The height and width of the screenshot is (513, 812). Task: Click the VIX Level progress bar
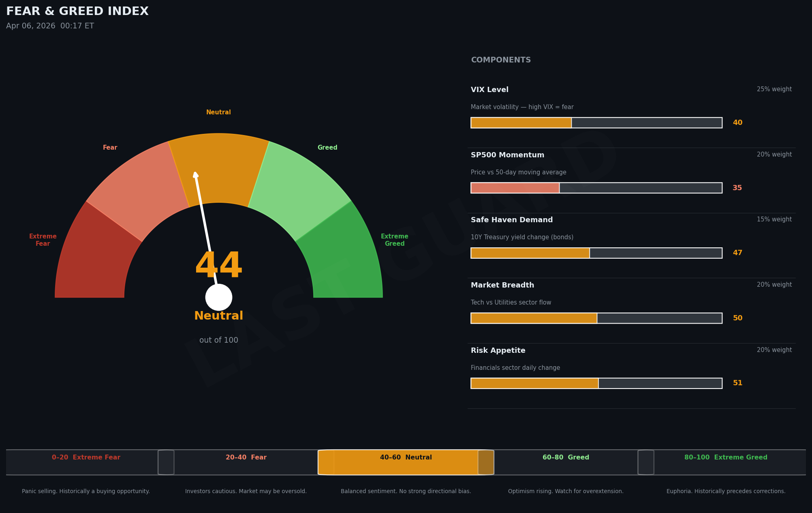click(x=596, y=122)
